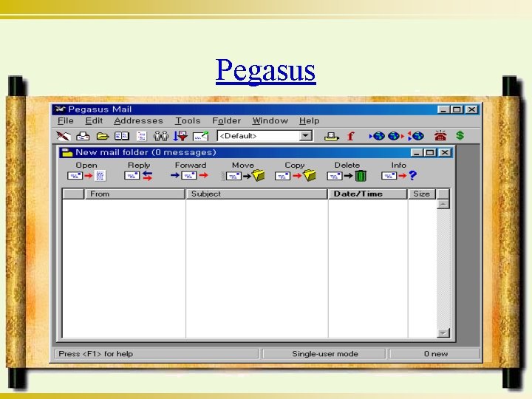Open the Addresses menu
This screenshot has width=532, height=399.
click(x=138, y=120)
